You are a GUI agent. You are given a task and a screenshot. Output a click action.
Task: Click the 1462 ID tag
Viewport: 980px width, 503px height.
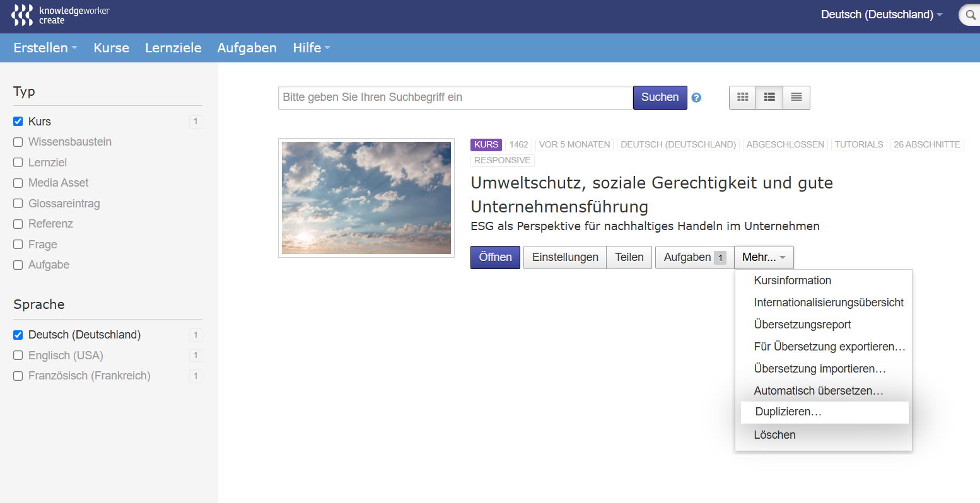(x=518, y=144)
